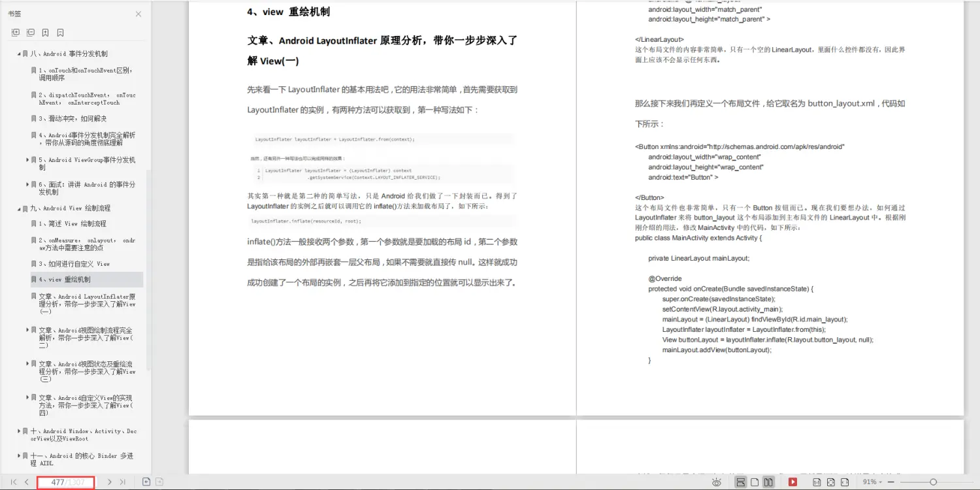Open bookmark 1、简述 View 绘制流程
Image resolution: width=980 pixels, height=490 pixels.
click(72, 223)
